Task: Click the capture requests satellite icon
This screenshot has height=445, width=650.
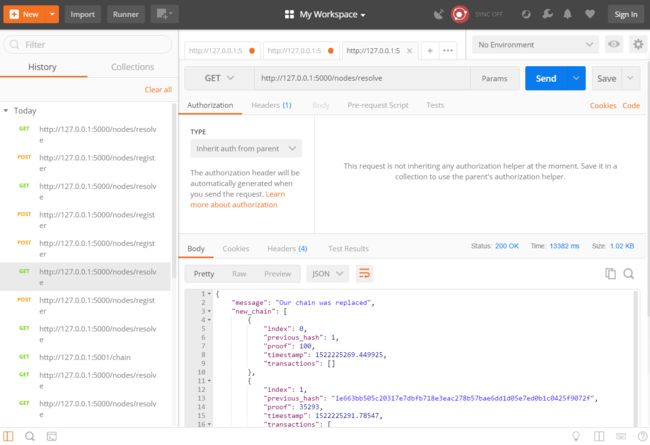Action: 439,15
